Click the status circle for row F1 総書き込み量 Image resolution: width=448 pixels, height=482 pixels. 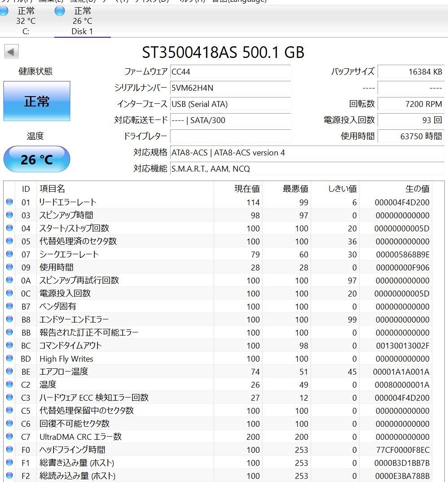click(9, 462)
